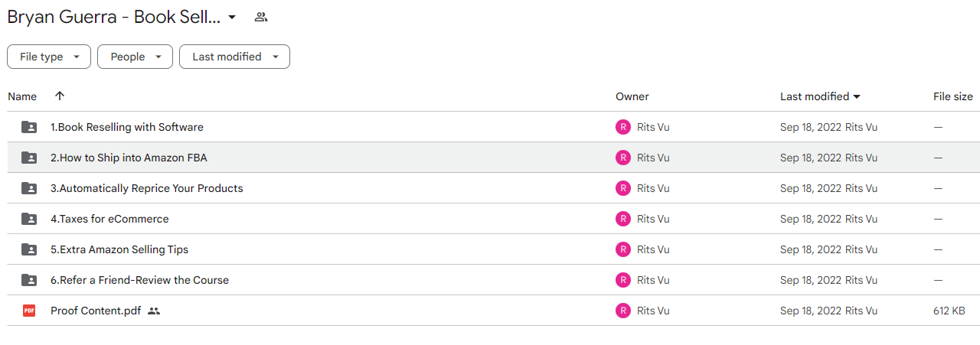Open the 4.Taxes for eCommerce folder
This screenshot has width=980, height=345.
tap(109, 219)
